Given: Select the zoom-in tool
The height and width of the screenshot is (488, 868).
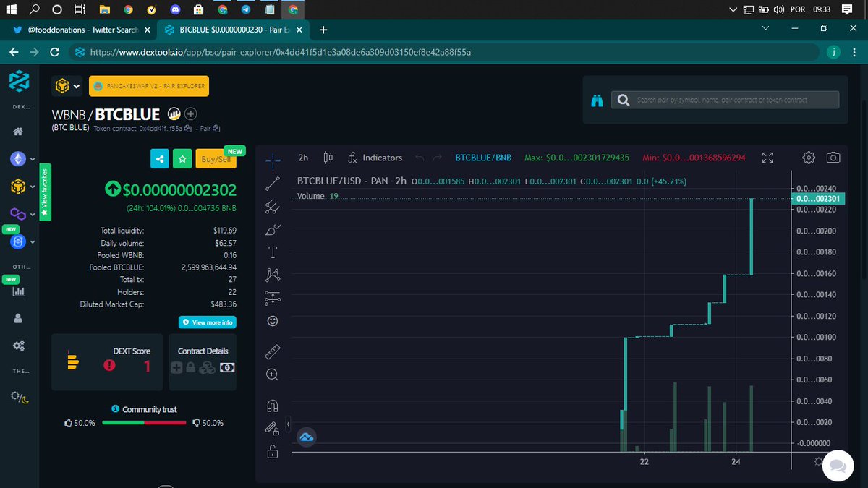Looking at the screenshot, I should coord(273,374).
